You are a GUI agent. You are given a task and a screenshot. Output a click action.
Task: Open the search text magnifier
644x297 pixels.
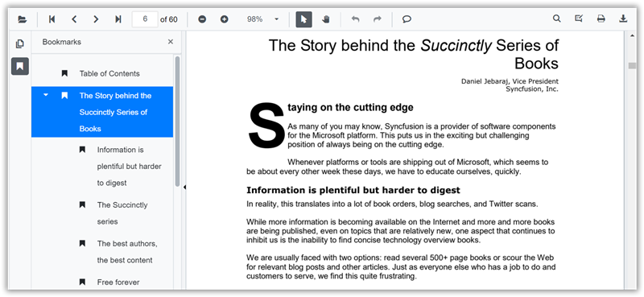click(x=556, y=19)
